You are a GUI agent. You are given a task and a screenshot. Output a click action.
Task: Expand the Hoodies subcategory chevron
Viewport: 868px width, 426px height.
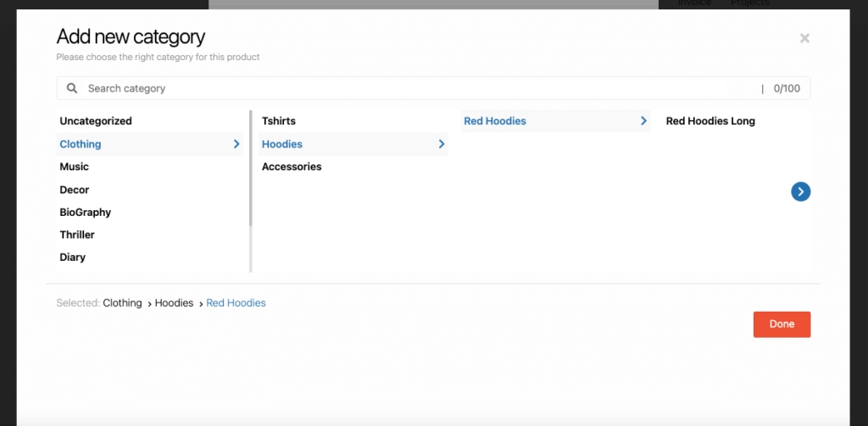(441, 144)
